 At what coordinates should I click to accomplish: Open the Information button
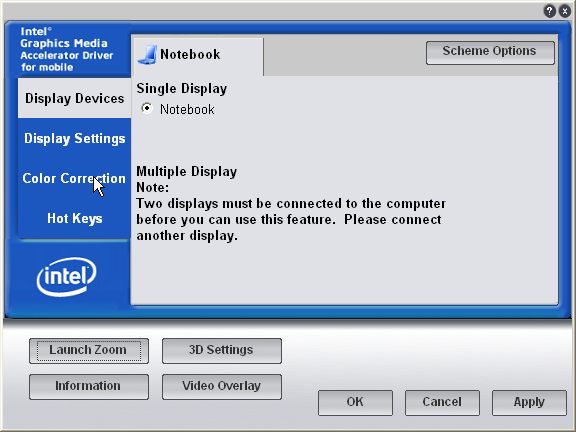89,387
